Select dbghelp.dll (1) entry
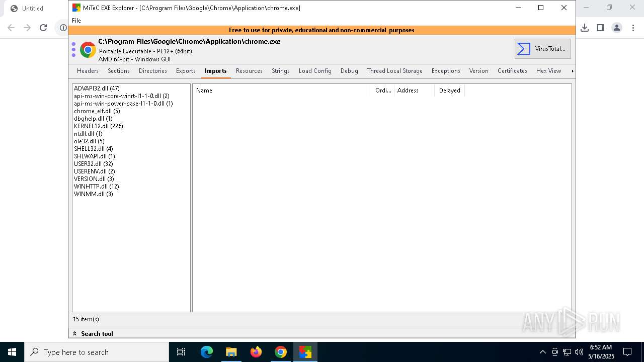Screen dimensions: 644x362 tap(93, 119)
